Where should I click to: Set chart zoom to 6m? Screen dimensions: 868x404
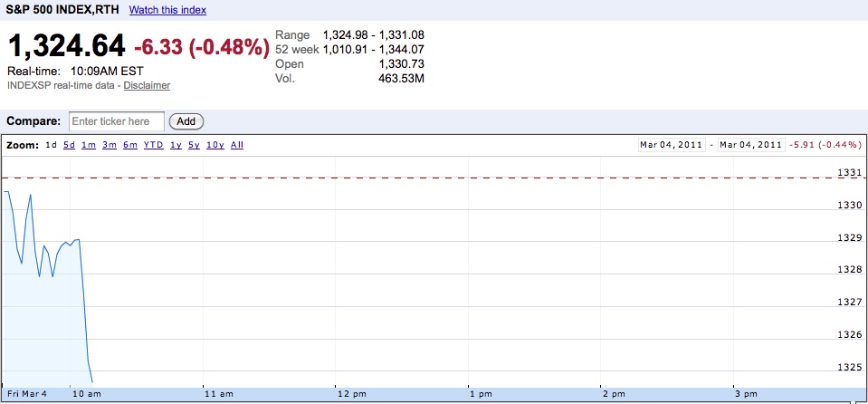[130, 145]
